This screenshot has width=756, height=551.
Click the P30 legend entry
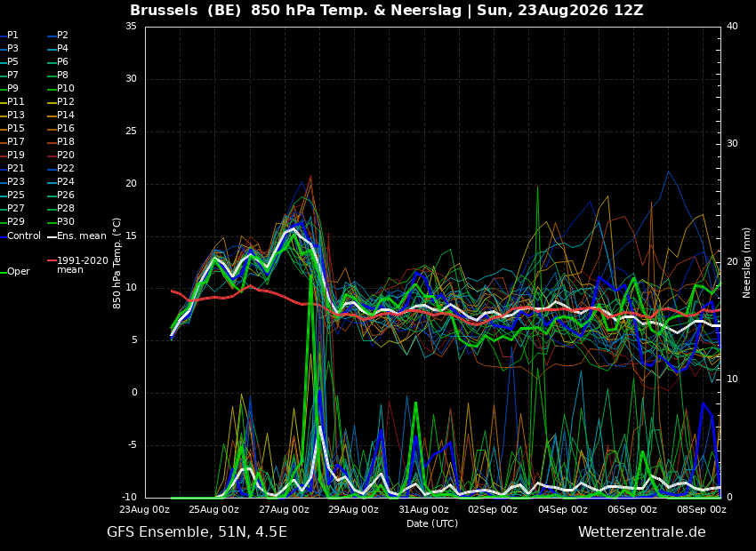[x=60, y=221]
